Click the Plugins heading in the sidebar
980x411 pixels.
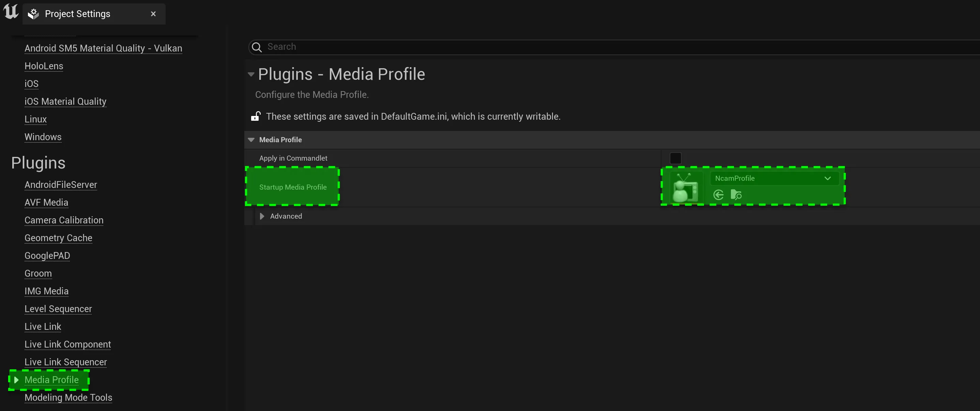pyautogui.click(x=38, y=163)
